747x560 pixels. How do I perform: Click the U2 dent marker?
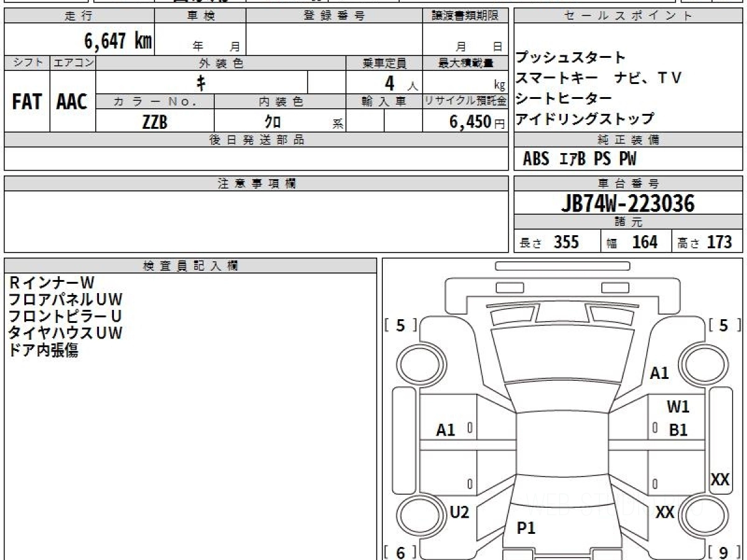point(459,512)
